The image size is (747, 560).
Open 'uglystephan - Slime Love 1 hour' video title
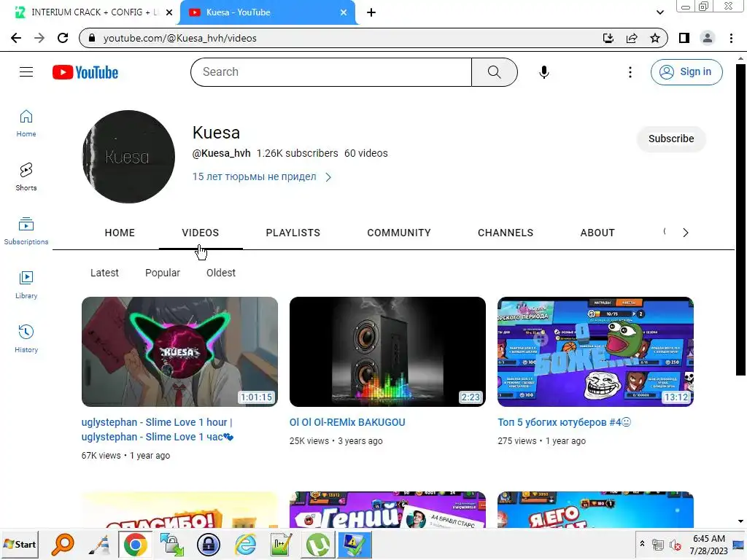pyautogui.click(x=158, y=429)
